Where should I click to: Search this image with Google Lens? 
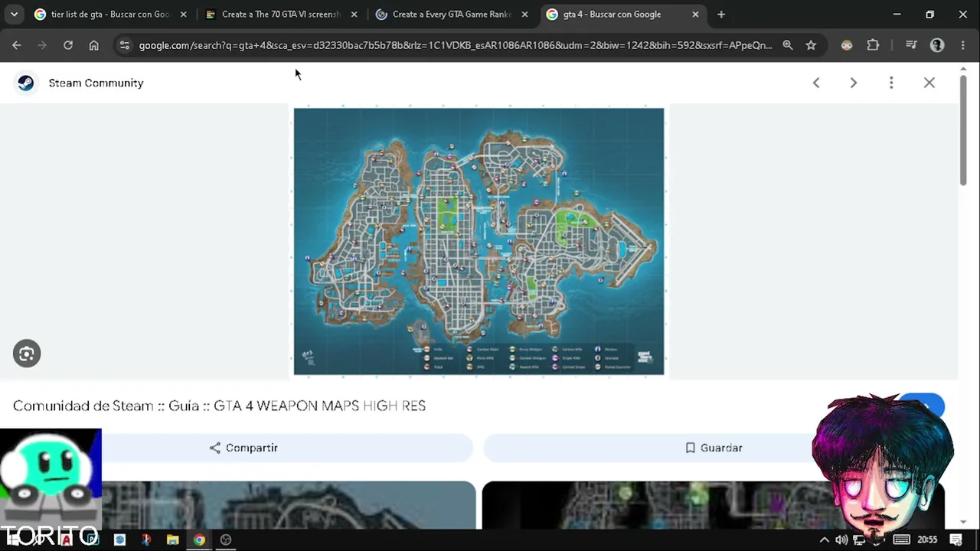(27, 354)
